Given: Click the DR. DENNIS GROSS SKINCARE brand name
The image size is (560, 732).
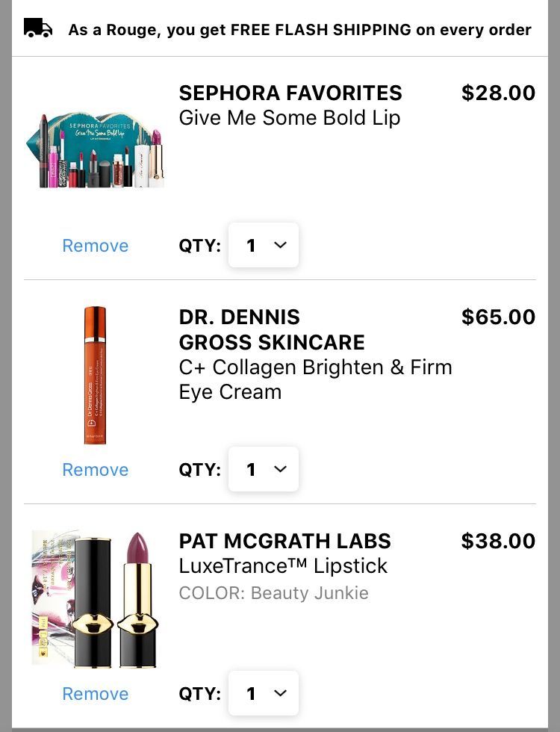Looking at the screenshot, I should click(272, 329).
